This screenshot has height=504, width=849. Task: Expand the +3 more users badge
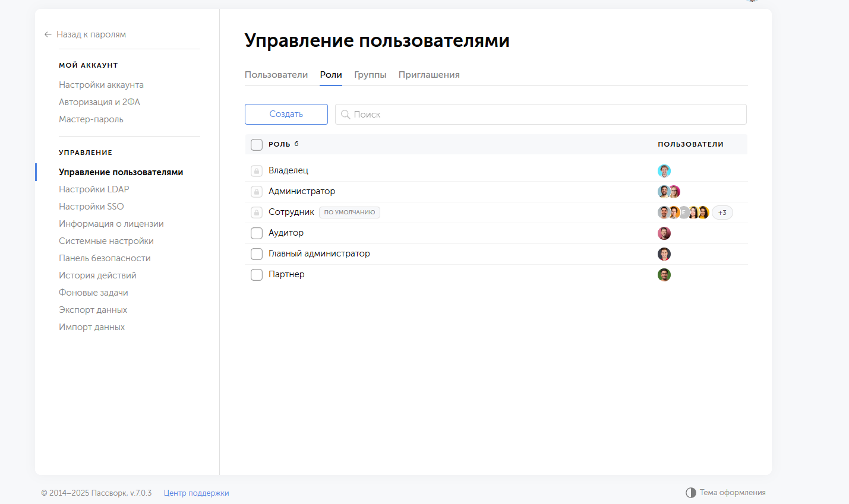[722, 213]
